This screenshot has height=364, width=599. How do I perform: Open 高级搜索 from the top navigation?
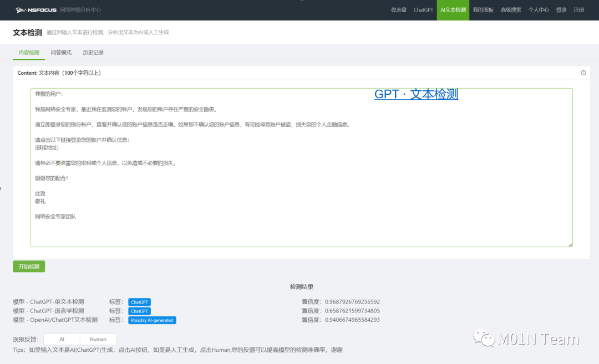[x=511, y=10]
